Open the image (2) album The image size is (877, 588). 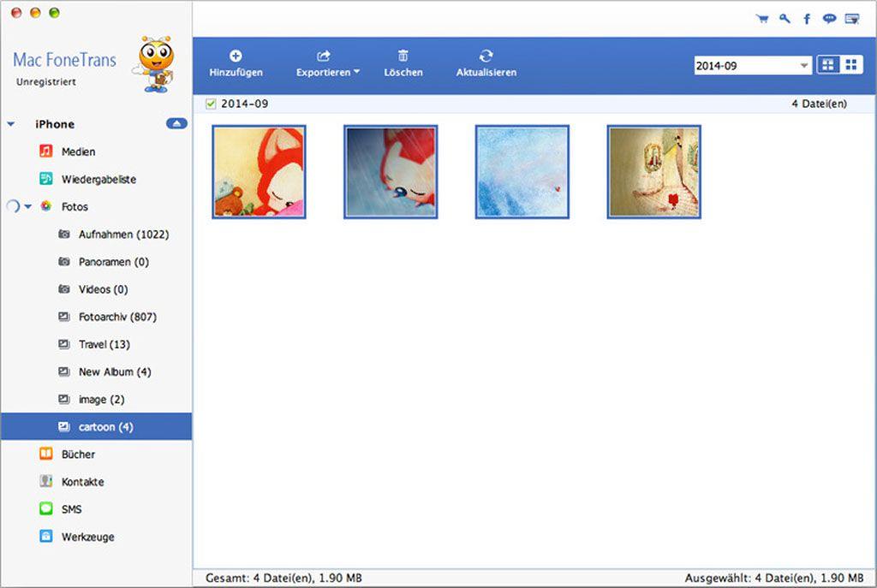pyautogui.click(x=101, y=399)
